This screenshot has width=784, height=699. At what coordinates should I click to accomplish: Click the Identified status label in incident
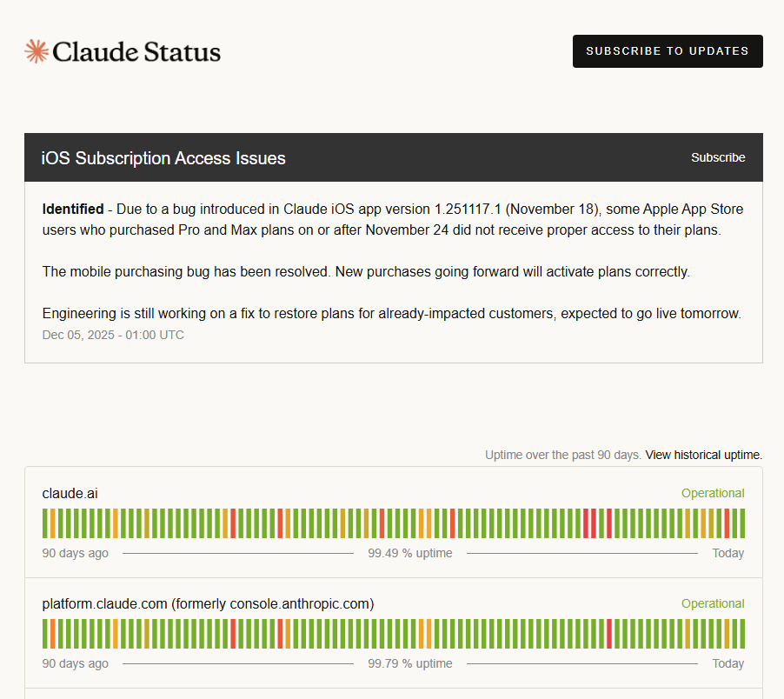pos(72,210)
